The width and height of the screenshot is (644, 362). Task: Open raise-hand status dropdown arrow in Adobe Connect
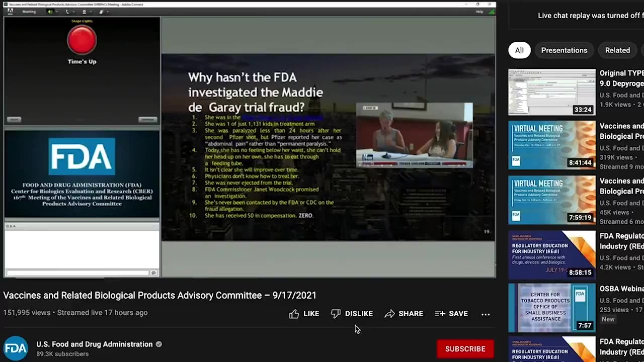click(107, 12)
